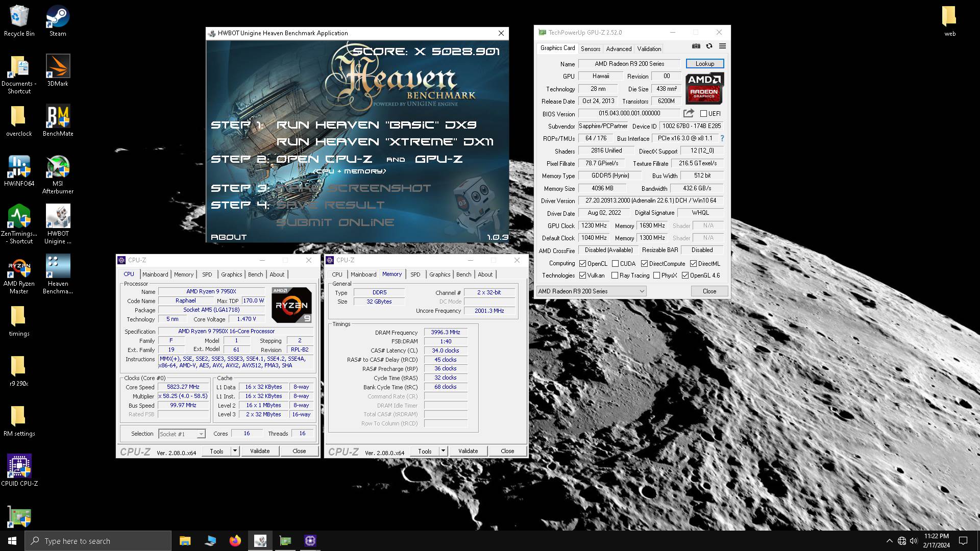The height and width of the screenshot is (551, 980).
Task: Open AMD Ryzen Master desktop icon
Action: pos(19,274)
